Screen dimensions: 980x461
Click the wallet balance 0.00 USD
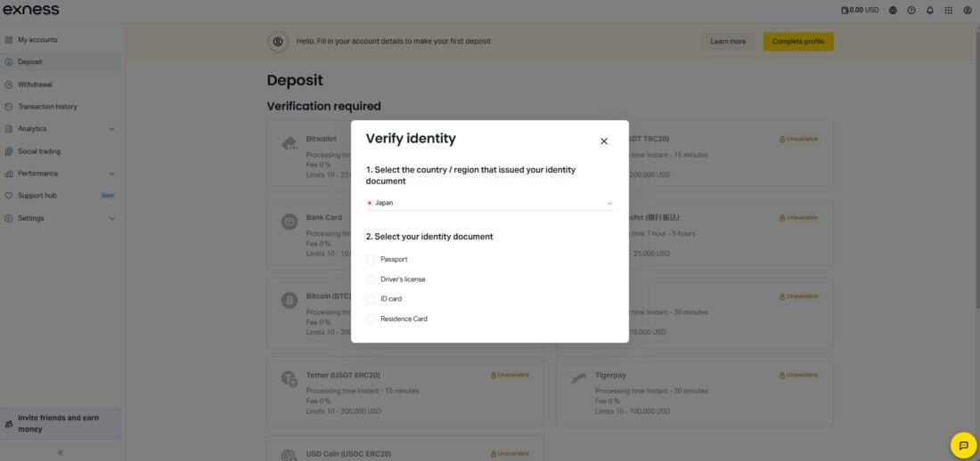[860, 11]
